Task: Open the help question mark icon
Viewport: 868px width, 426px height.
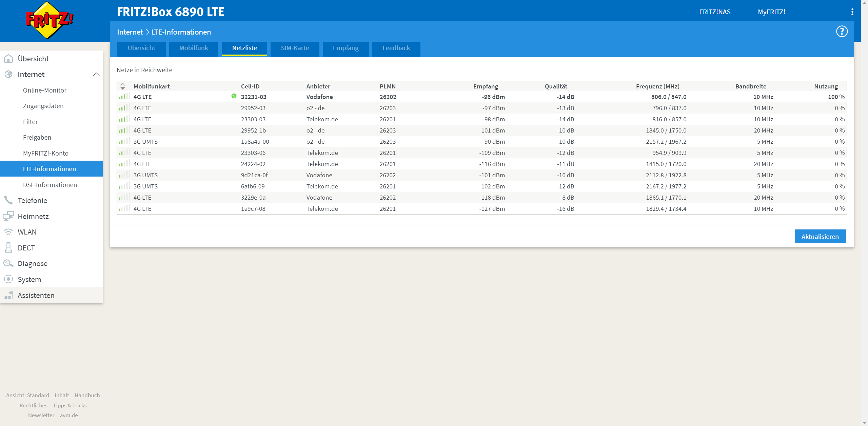Action: click(842, 32)
